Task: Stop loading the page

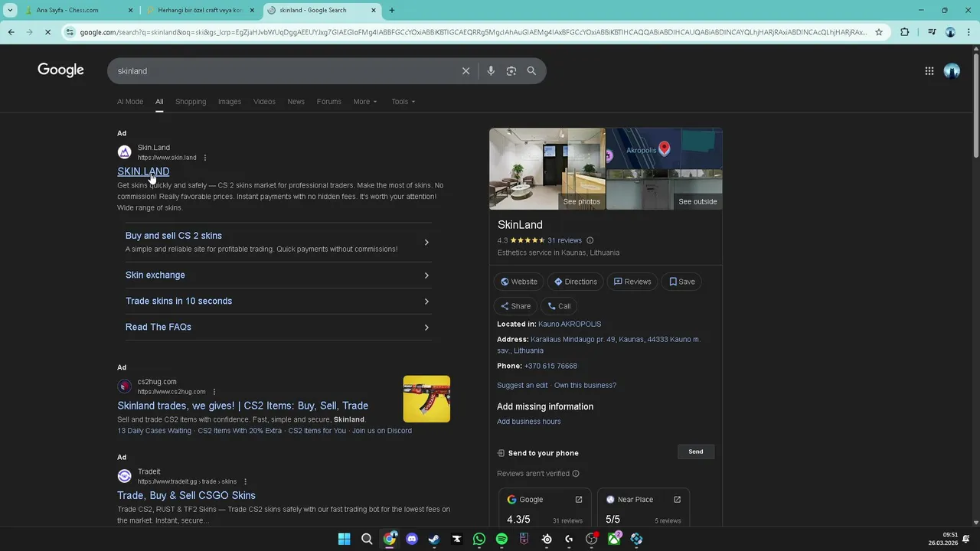Action: [x=47, y=32]
